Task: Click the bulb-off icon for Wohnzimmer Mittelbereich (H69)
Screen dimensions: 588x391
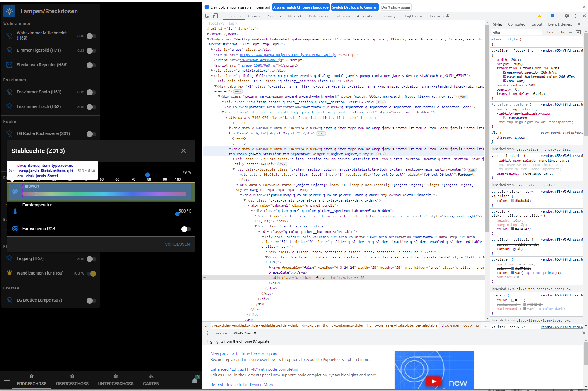Action: [9, 35]
